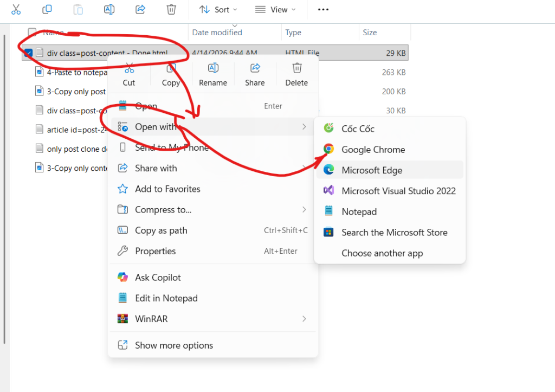Choose Cốc Cốc browser from submenu

point(358,129)
